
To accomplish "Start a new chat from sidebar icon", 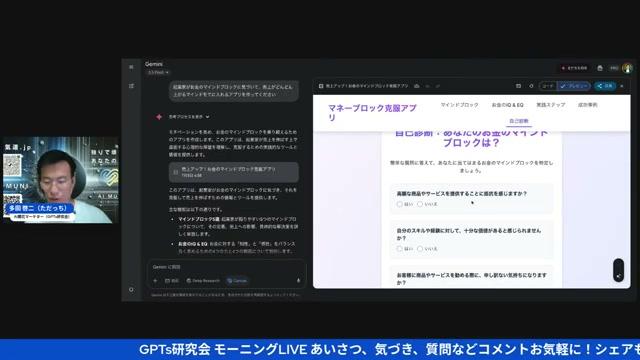I will point(131,86).
